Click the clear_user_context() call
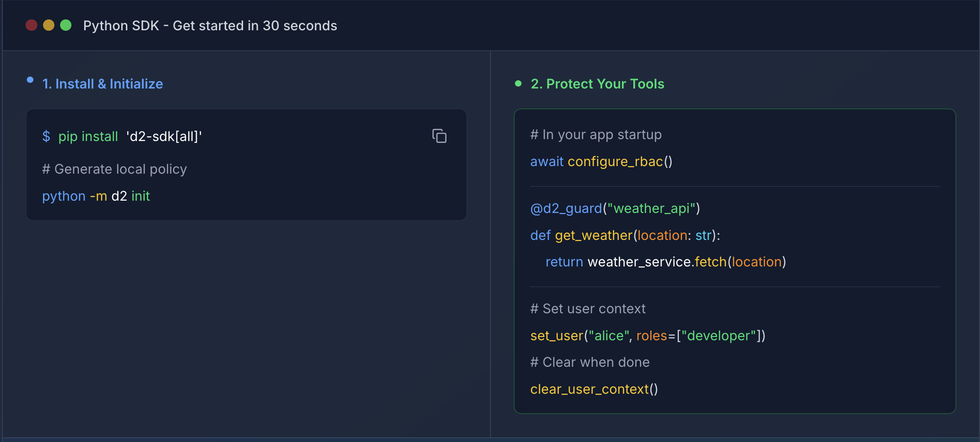This screenshot has width=980, height=442. click(594, 389)
